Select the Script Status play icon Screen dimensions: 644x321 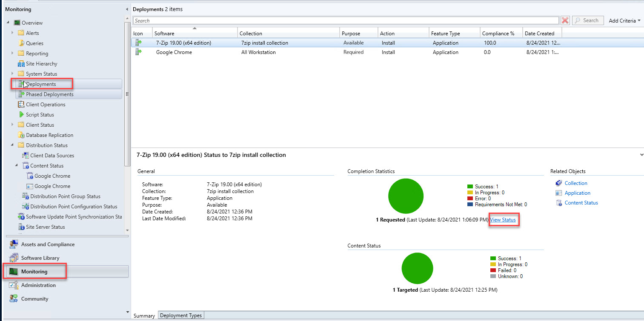(x=21, y=115)
